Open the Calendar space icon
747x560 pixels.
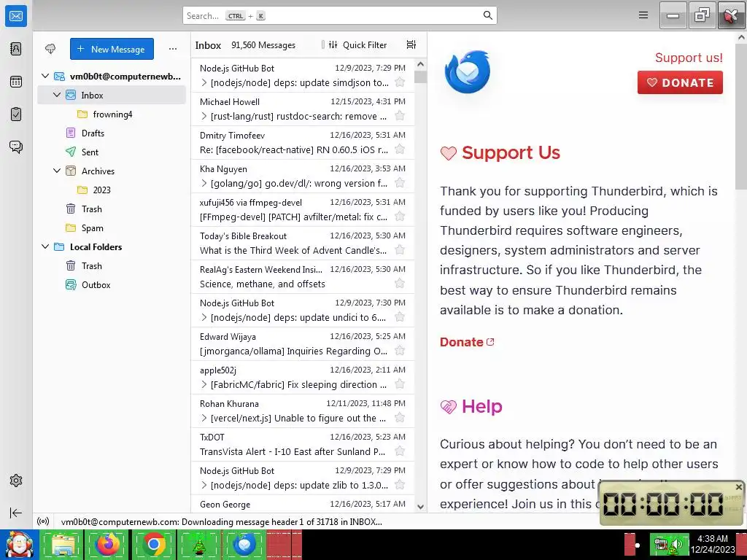point(16,82)
